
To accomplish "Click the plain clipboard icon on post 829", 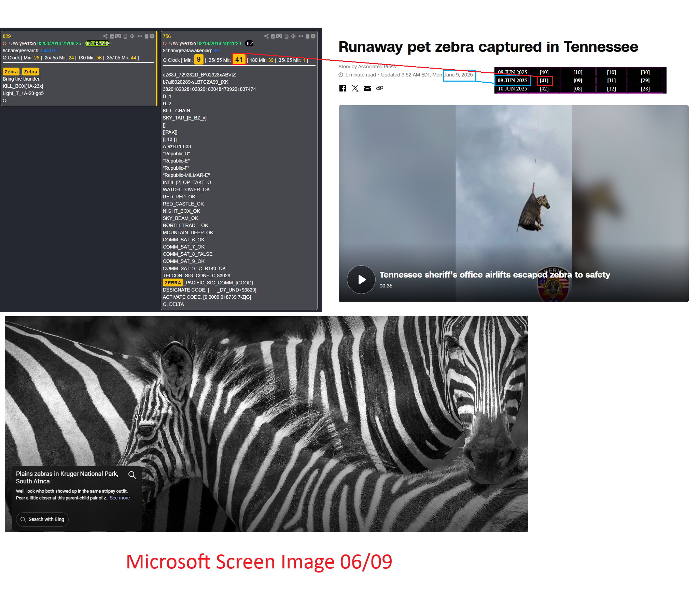I will click(146, 36).
